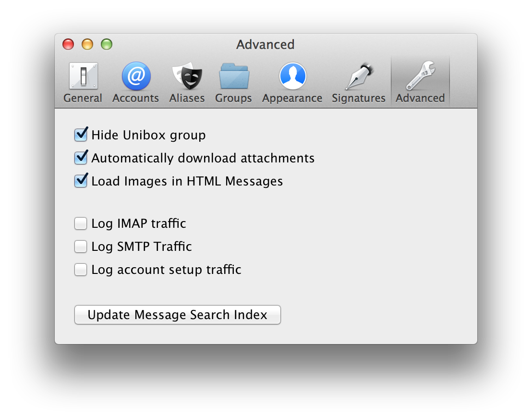Screen dimensions: 532x420
Task: Select the Advanced wrench icon
Action: click(421, 76)
